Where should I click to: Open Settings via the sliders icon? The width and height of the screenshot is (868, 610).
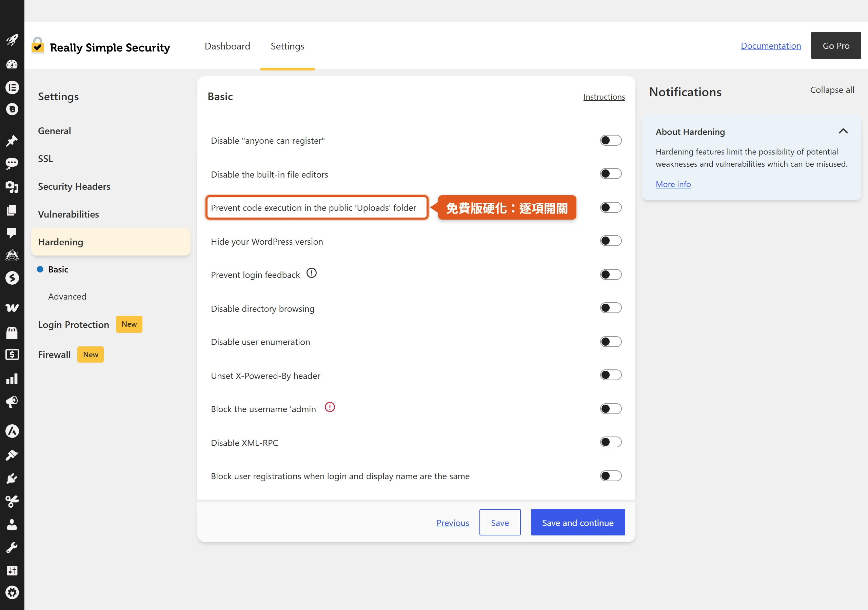pyautogui.click(x=12, y=571)
